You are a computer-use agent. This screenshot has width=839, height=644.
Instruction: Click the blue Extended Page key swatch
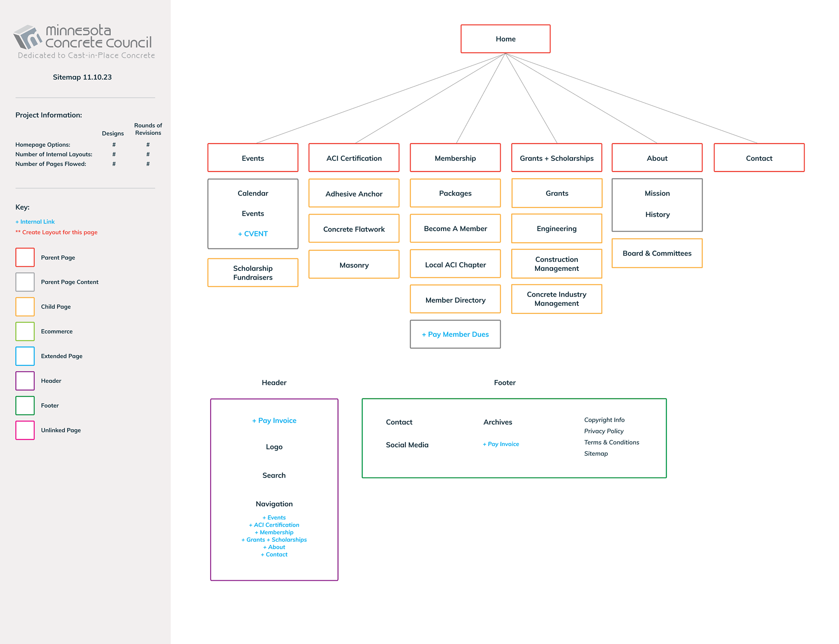(25, 356)
